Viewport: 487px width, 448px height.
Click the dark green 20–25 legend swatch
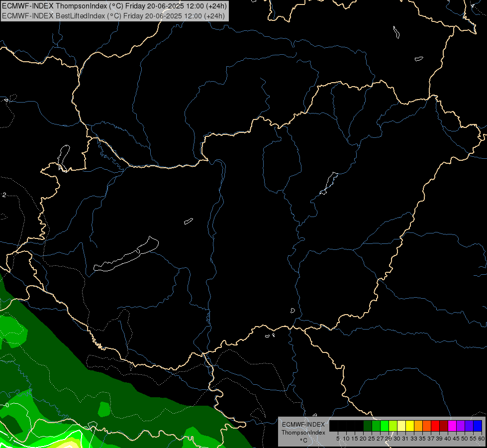[x=368, y=426]
